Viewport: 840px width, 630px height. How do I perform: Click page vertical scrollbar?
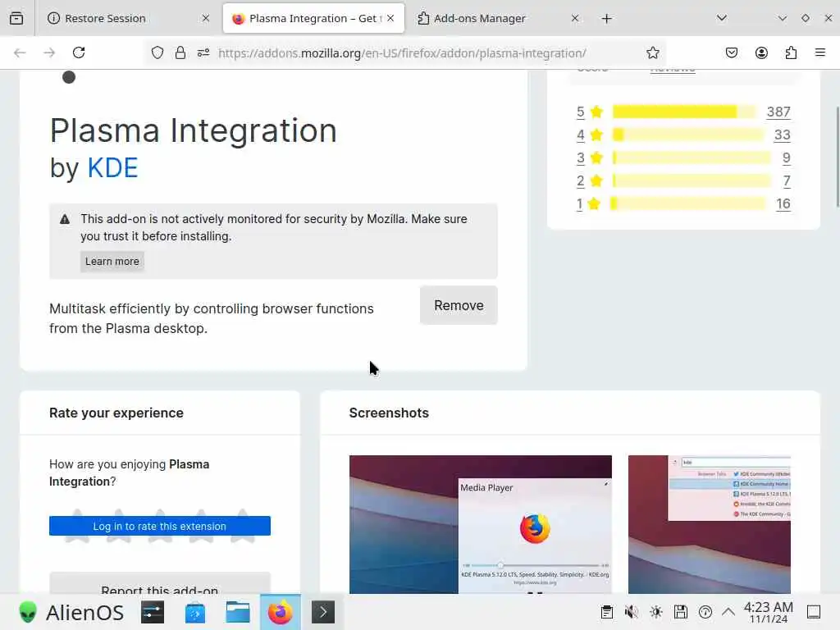tap(837, 157)
